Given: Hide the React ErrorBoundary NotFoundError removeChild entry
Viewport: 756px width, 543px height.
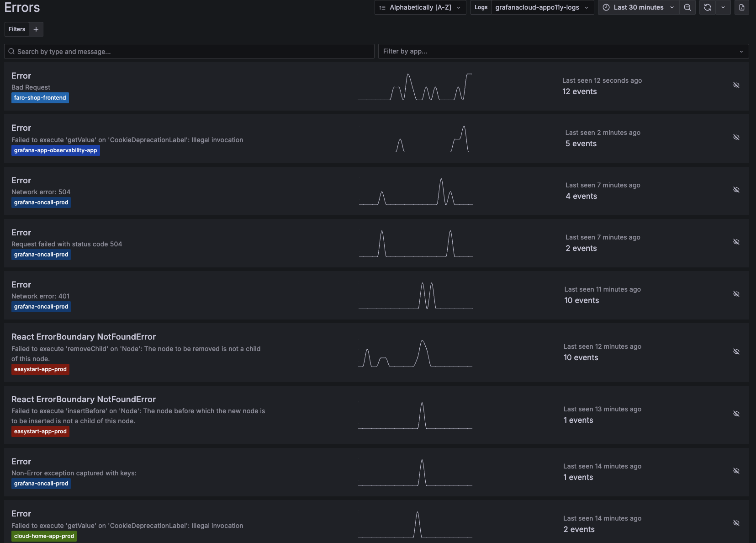Looking at the screenshot, I should [736, 351].
